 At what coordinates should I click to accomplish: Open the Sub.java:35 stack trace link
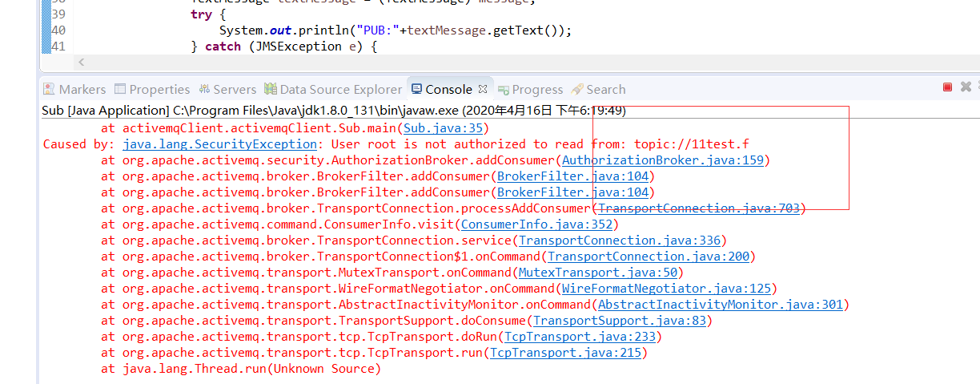pyautogui.click(x=444, y=128)
